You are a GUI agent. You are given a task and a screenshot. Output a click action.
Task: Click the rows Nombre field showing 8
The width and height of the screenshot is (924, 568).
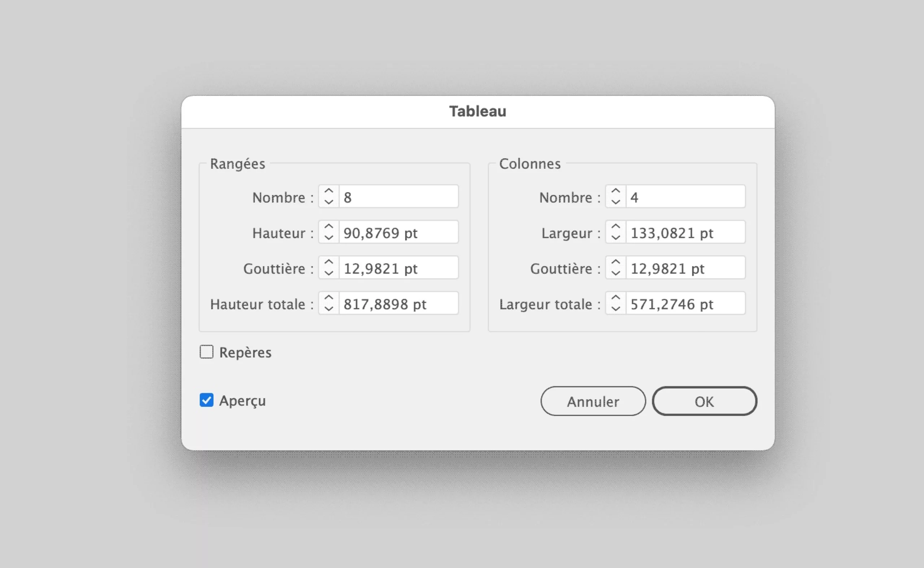click(x=398, y=196)
